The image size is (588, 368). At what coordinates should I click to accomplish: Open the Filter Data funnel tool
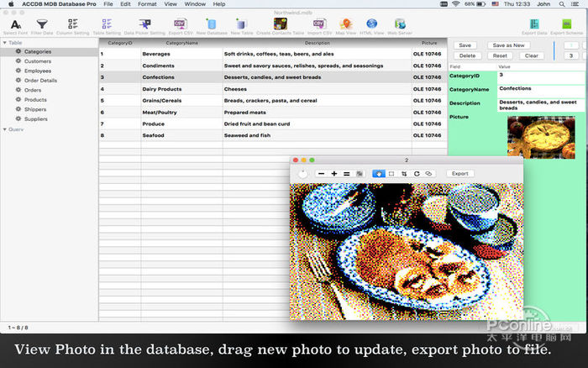click(42, 26)
